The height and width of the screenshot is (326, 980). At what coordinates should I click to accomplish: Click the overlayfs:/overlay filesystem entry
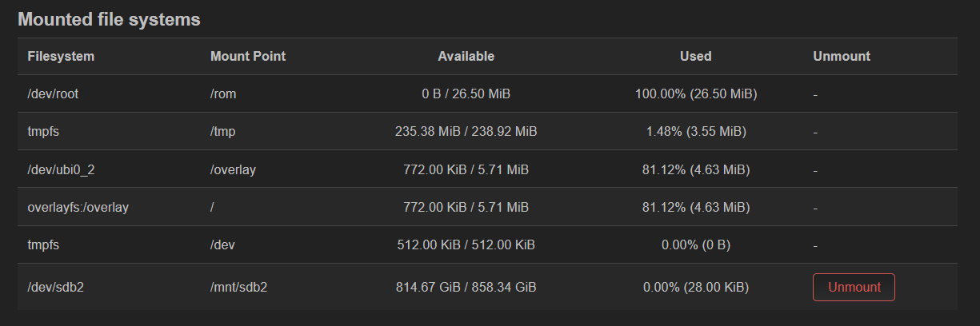pyautogui.click(x=78, y=207)
